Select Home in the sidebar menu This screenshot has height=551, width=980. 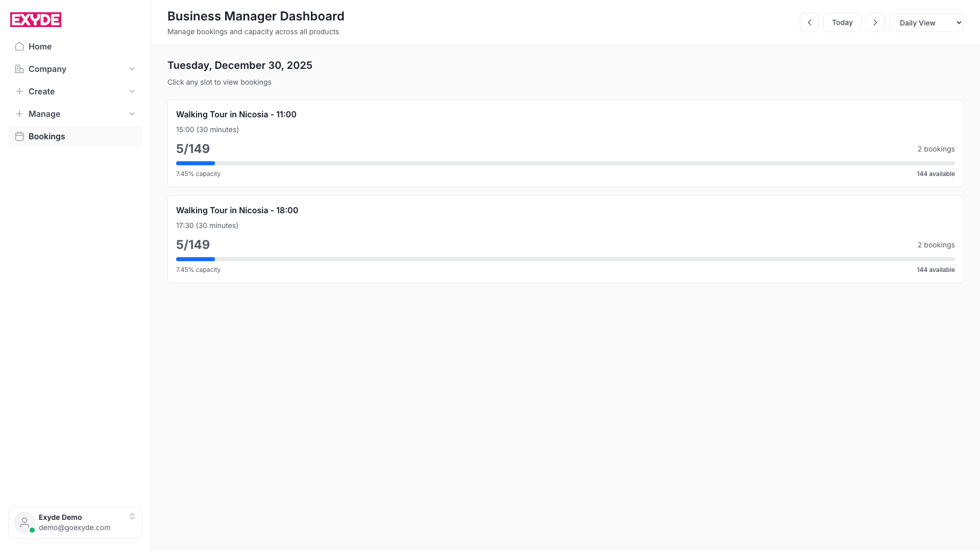tap(40, 46)
